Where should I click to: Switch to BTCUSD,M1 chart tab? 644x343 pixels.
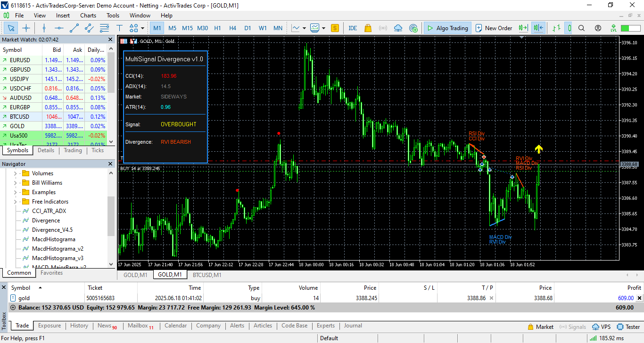[x=207, y=275]
